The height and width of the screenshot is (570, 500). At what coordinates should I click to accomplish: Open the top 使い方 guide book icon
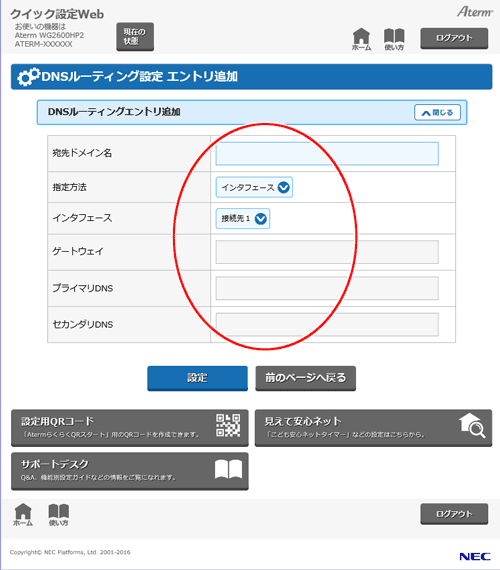[x=394, y=39]
